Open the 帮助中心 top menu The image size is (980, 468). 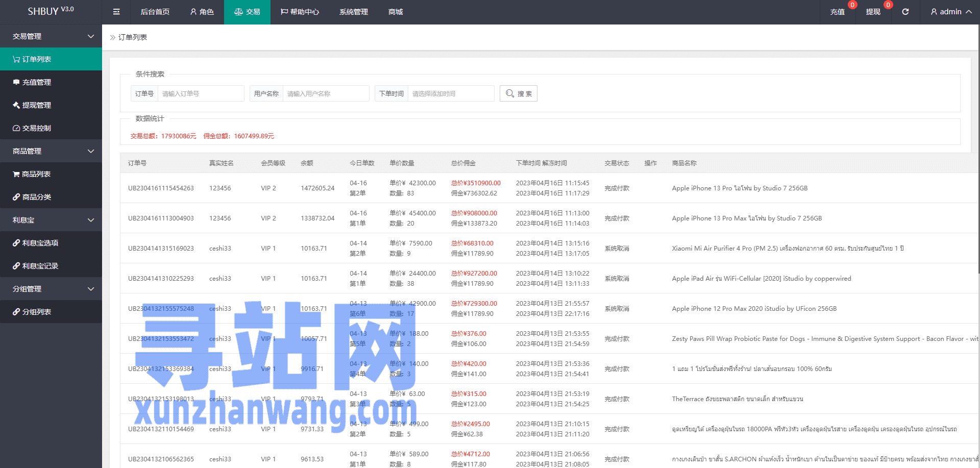coord(300,12)
